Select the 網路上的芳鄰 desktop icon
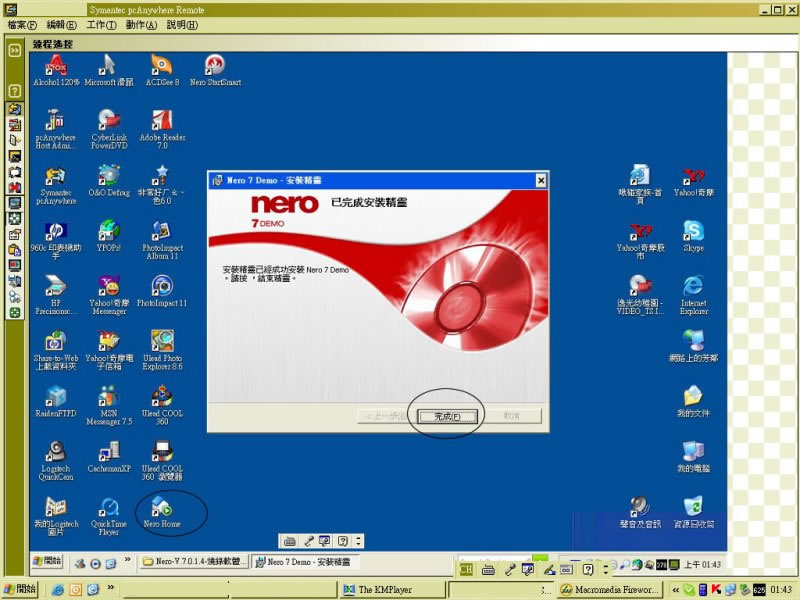Viewport: 800px width, 600px height. 693,346
